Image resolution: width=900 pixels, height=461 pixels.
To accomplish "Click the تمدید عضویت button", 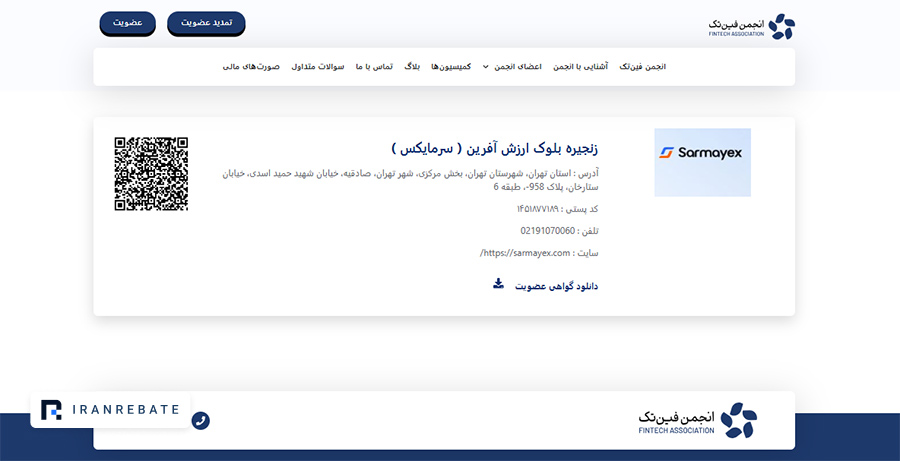I will (x=207, y=23).
